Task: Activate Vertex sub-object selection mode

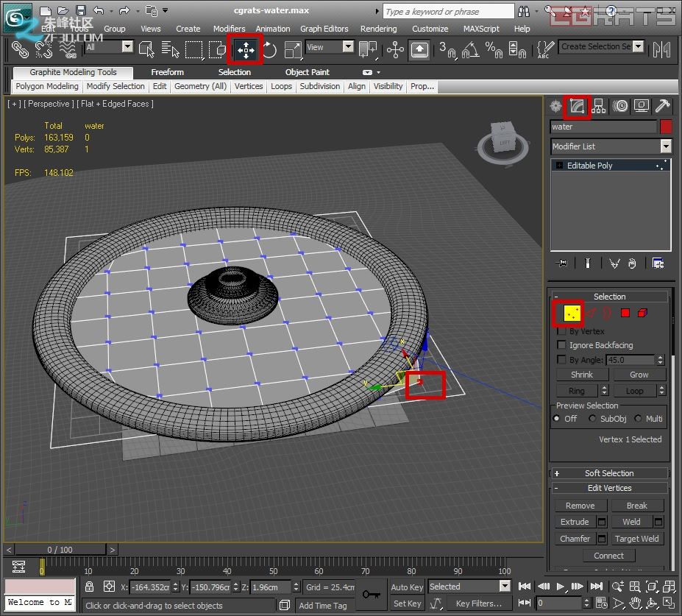Action: pyautogui.click(x=572, y=314)
